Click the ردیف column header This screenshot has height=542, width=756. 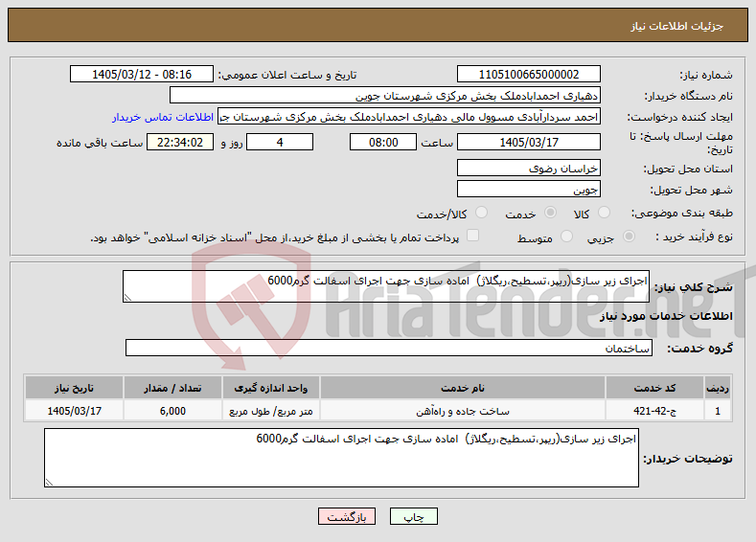pos(718,388)
